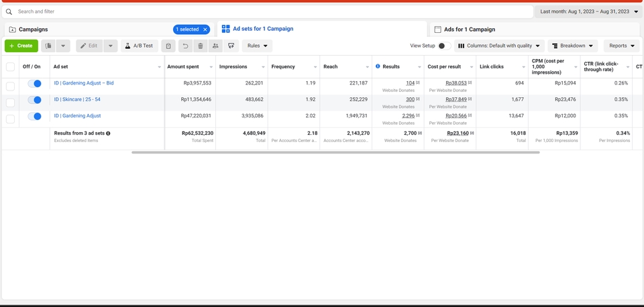The height and width of the screenshot is (307, 644).
Task: Click the Results info icon
Action: click(x=378, y=66)
